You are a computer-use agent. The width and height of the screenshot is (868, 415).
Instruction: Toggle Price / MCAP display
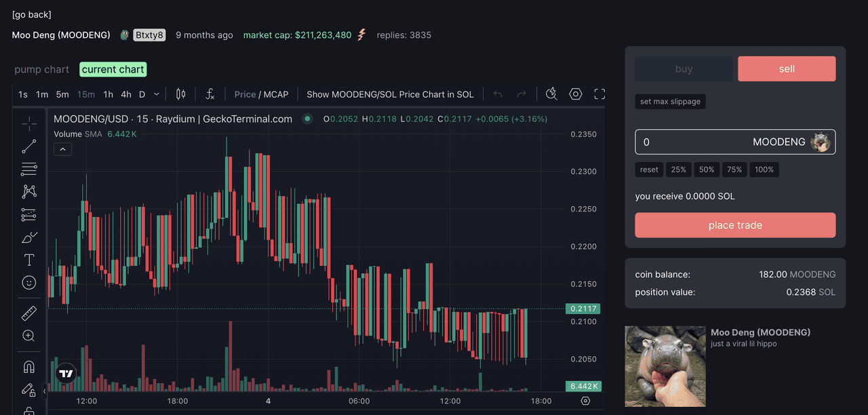pos(261,94)
